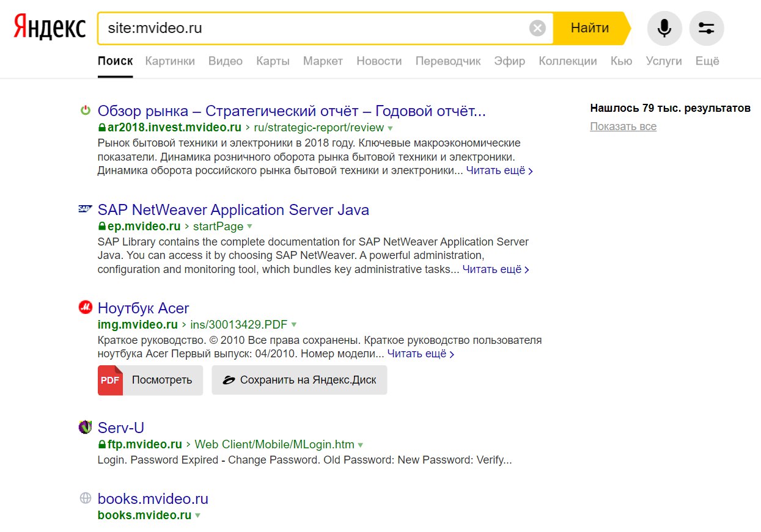The image size is (761, 532).
Task: Click the red PDF icon on Посмотреть button
Action: click(x=110, y=380)
